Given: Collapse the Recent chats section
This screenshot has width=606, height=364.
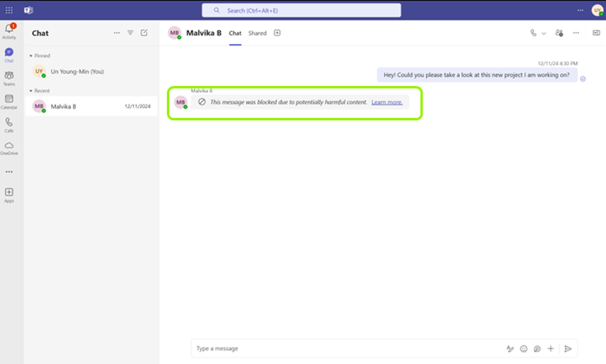Looking at the screenshot, I should click(31, 91).
